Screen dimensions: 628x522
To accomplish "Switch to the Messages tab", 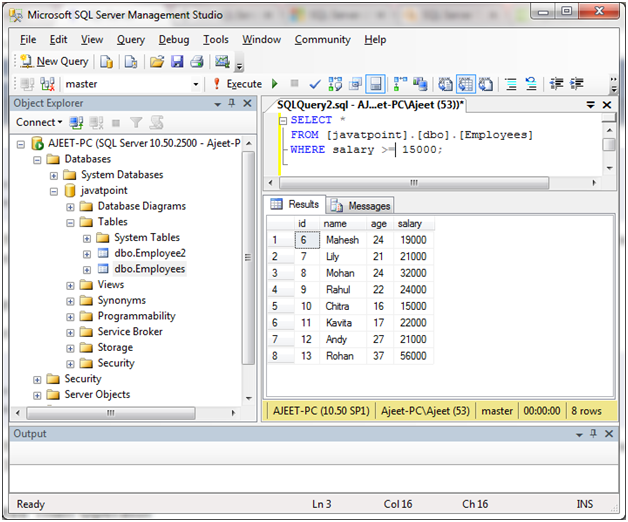I will 360,206.
